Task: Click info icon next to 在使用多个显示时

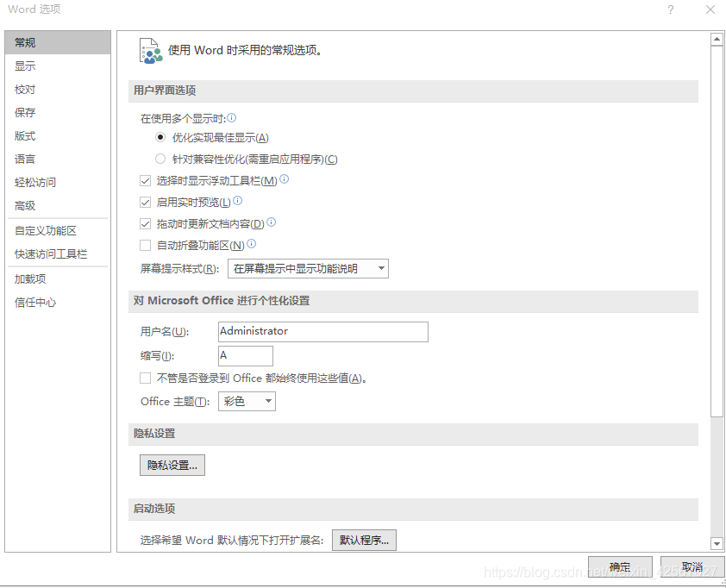Action: [x=232, y=118]
